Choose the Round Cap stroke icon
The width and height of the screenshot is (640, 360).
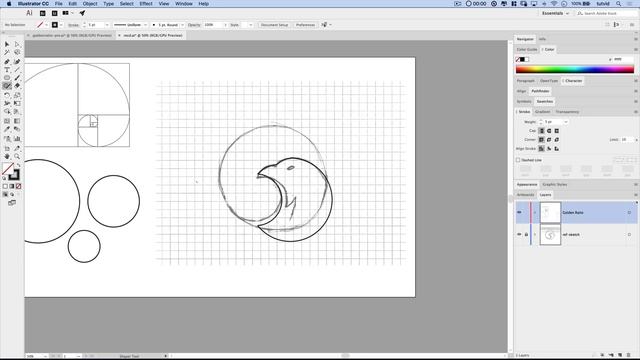(549, 131)
